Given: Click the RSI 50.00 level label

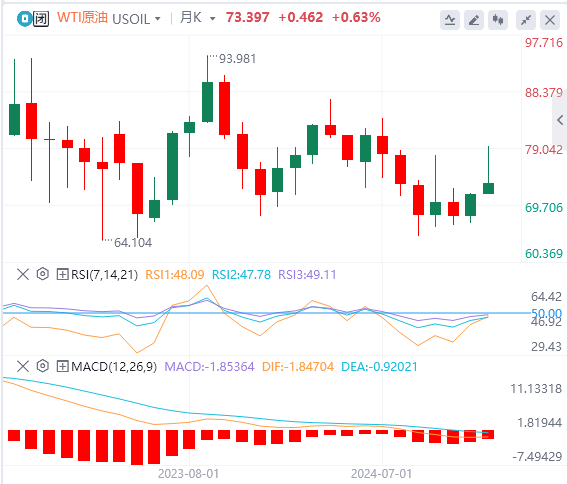Looking at the screenshot, I should [546, 313].
